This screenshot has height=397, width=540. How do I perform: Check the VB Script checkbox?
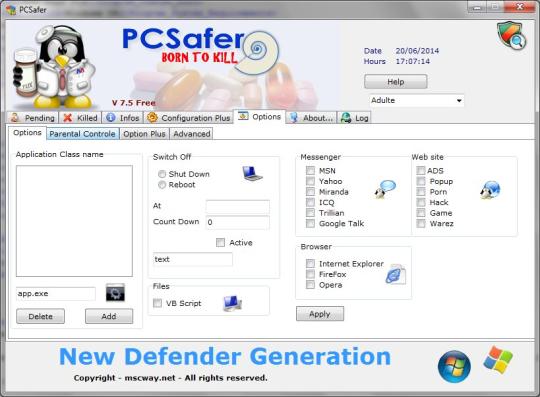157,303
